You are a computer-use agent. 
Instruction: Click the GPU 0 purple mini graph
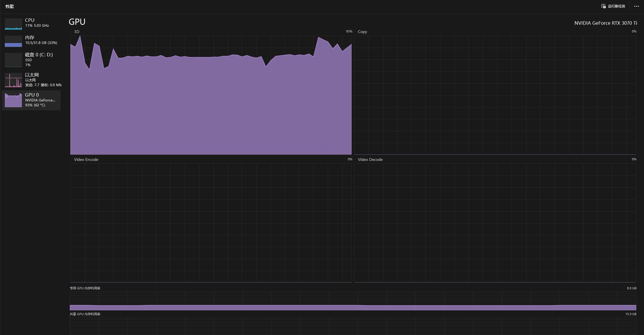[x=13, y=100]
